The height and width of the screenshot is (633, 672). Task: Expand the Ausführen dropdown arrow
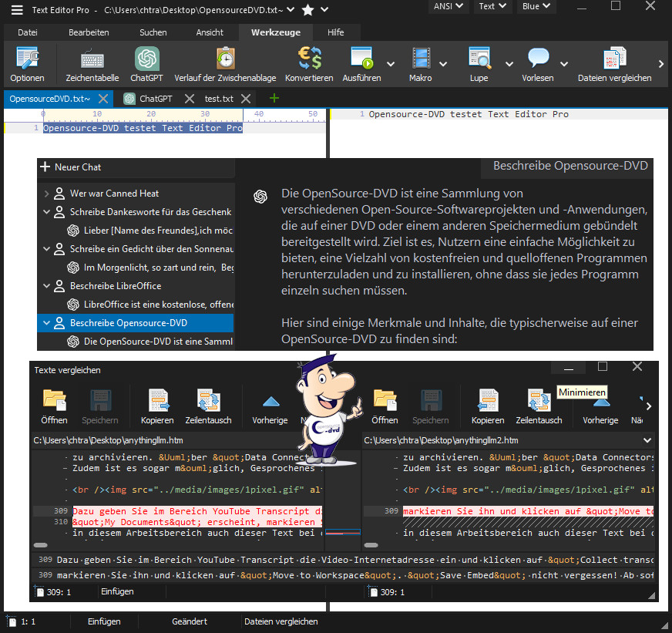coord(391,63)
